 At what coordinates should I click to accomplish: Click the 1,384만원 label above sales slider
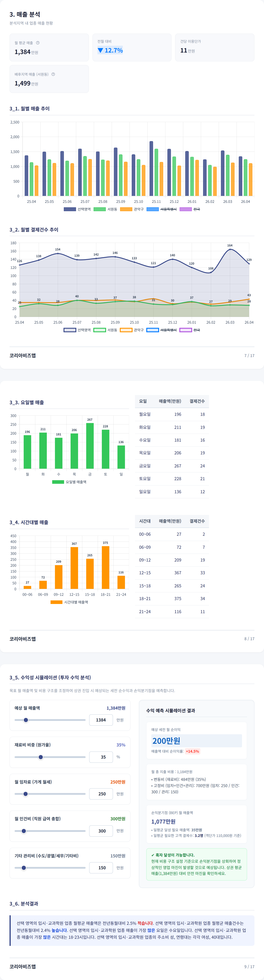click(x=116, y=708)
